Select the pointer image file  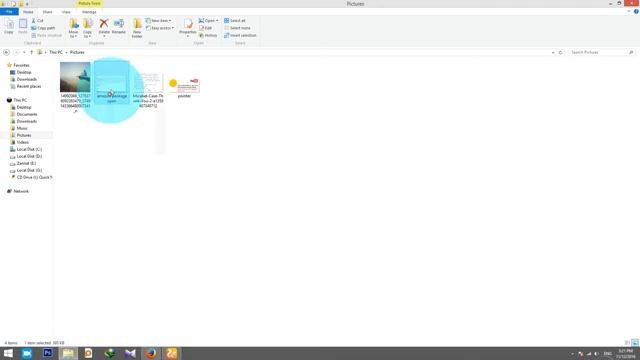[184, 87]
